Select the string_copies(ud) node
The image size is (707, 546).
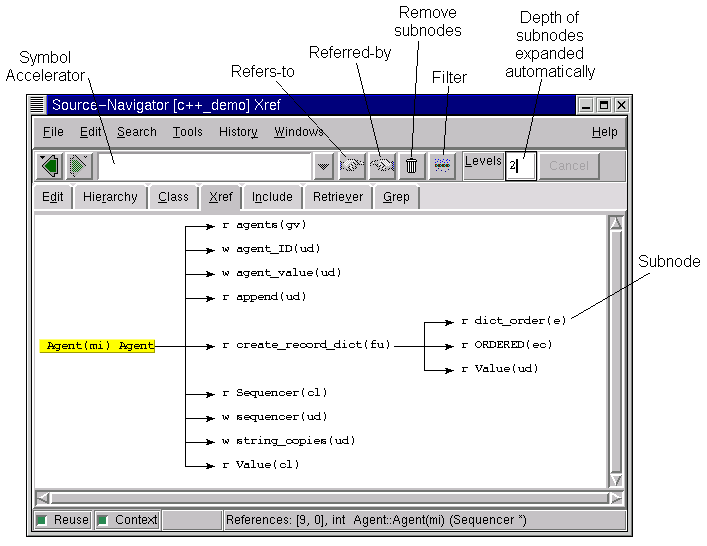289,440
